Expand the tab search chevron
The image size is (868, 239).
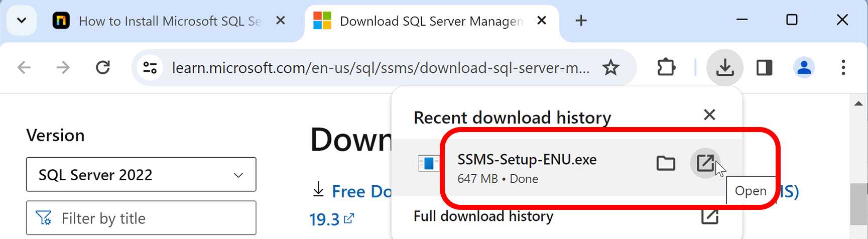click(22, 21)
